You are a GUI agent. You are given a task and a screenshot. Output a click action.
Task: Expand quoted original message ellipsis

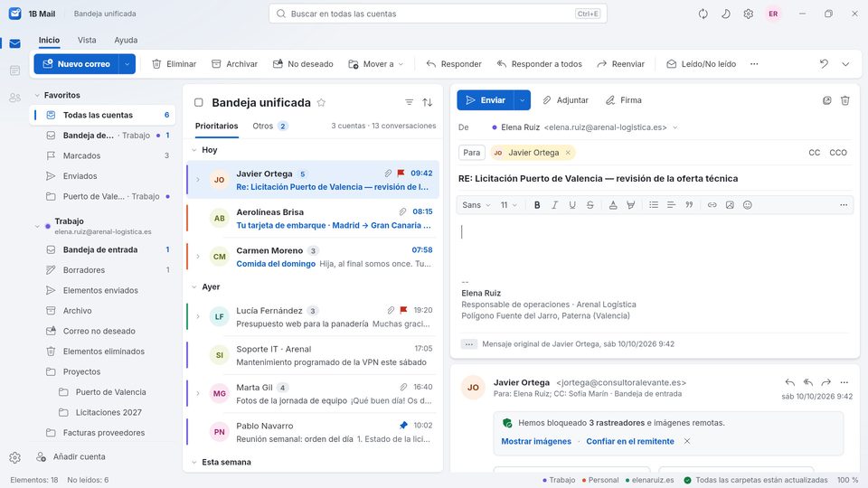pyautogui.click(x=469, y=344)
